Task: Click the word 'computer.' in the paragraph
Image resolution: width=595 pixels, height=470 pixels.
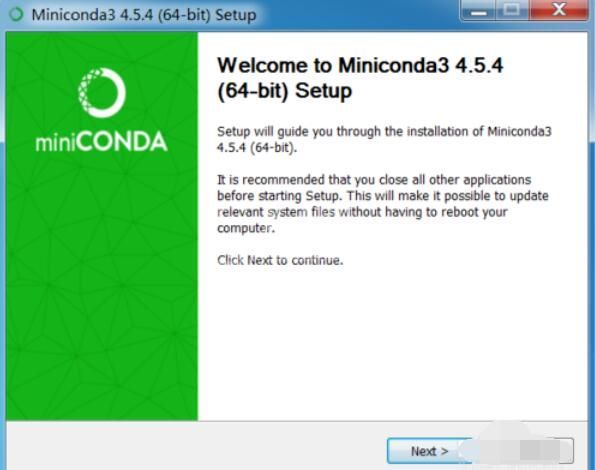Action: click(246, 228)
